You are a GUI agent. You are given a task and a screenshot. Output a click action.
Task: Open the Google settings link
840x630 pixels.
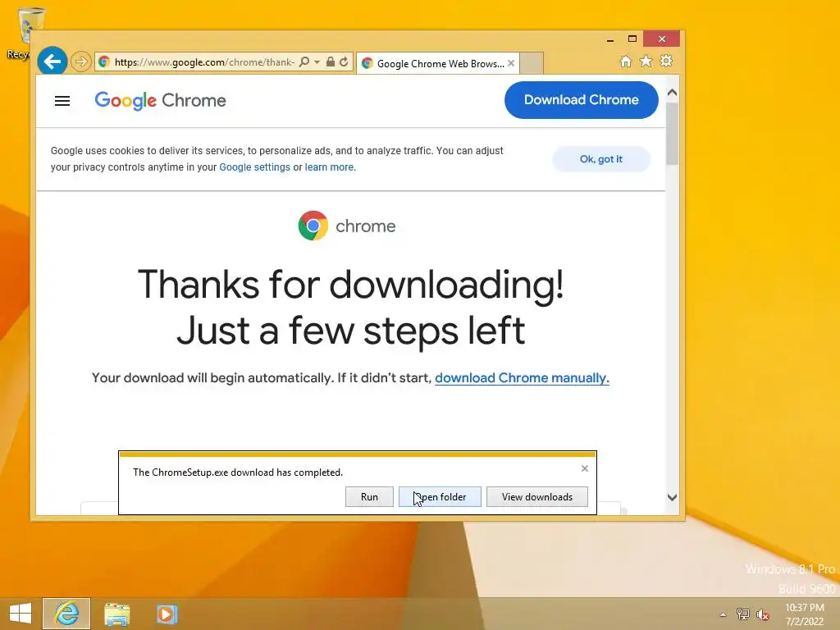254,167
